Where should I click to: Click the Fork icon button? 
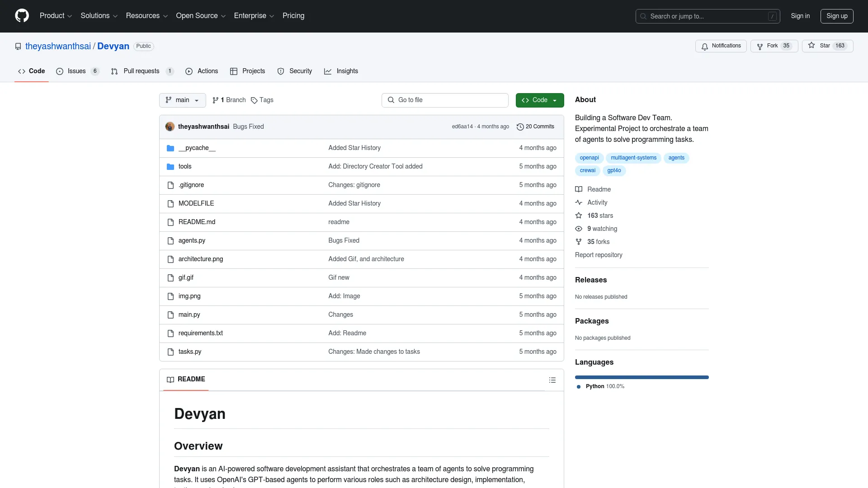[x=760, y=46]
